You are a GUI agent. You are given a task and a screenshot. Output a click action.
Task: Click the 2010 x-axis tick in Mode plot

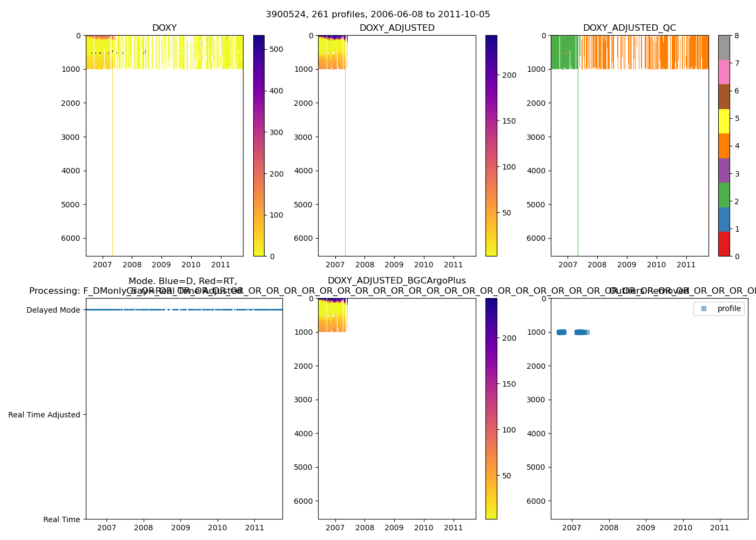pos(218,528)
